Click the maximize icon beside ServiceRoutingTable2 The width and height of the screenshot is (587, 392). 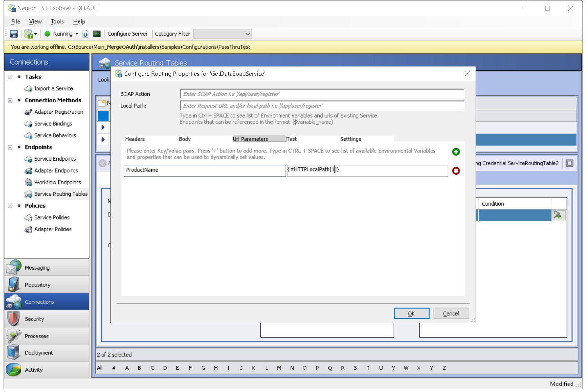[x=570, y=163]
